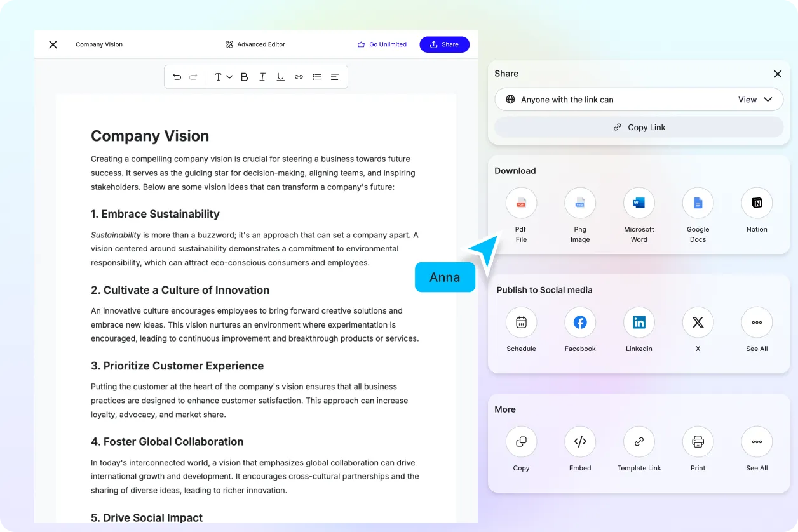Toggle bold formatting
Image resolution: width=798 pixels, height=532 pixels.
click(x=244, y=77)
